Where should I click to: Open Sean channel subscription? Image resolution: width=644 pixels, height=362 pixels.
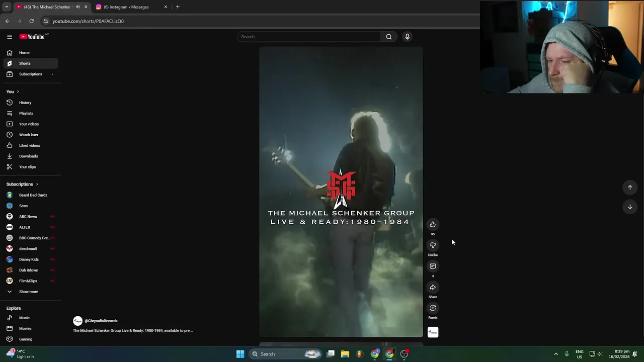tap(31, 206)
